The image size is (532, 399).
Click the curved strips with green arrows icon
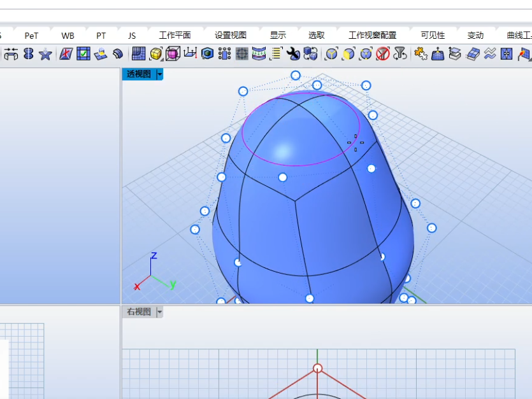click(259, 54)
